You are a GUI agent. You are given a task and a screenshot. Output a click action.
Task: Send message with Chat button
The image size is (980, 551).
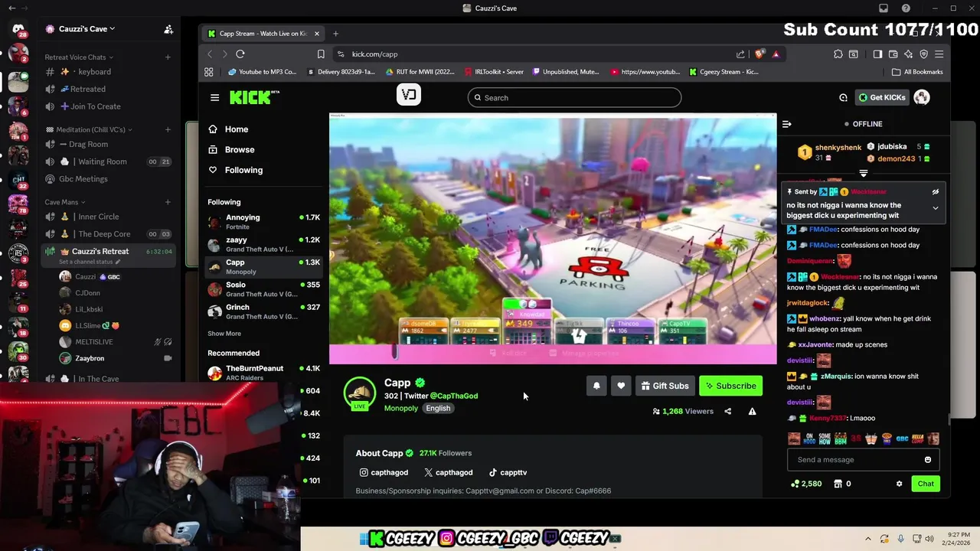(x=926, y=484)
